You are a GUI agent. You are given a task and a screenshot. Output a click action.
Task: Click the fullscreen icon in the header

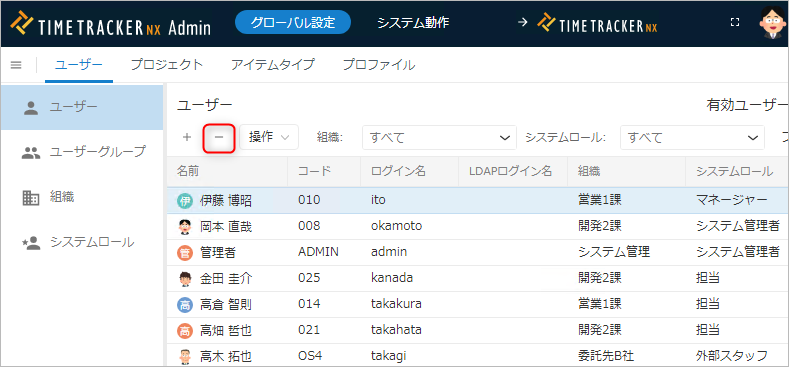click(x=735, y=22)
